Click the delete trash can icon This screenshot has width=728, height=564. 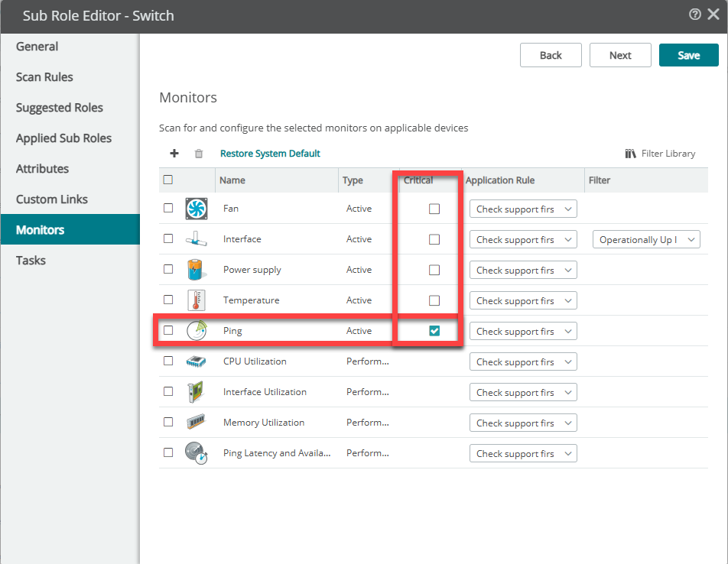point(199,154)
